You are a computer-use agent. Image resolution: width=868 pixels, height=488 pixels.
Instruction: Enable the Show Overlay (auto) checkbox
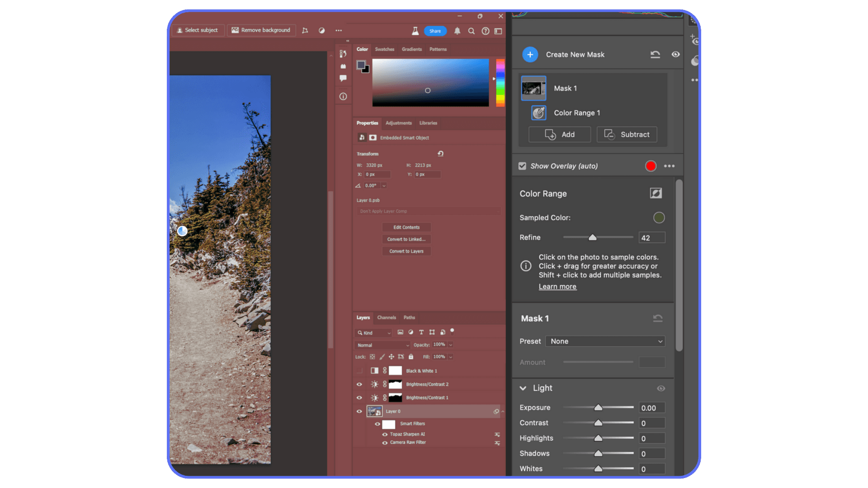click(522, 166)
